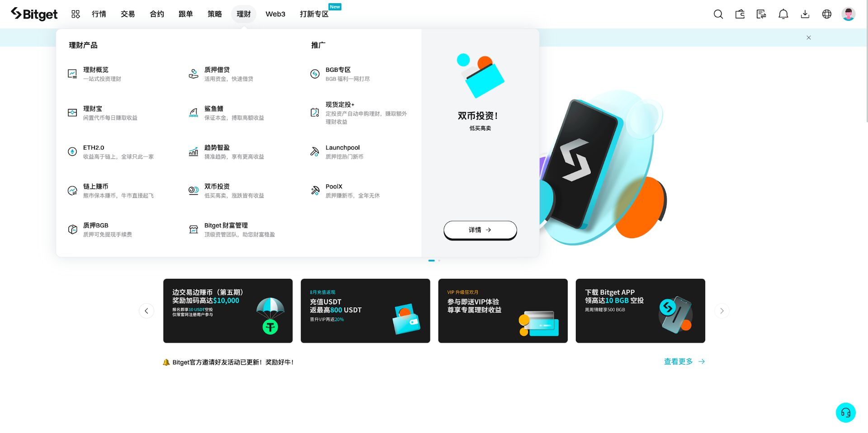Click the 鲨鱼鳍 shark fin icon

(193, 113)
